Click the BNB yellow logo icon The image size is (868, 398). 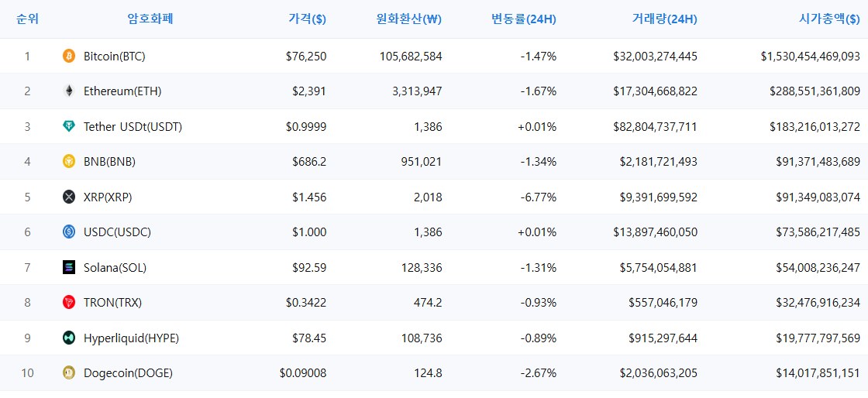click(69, 161)
